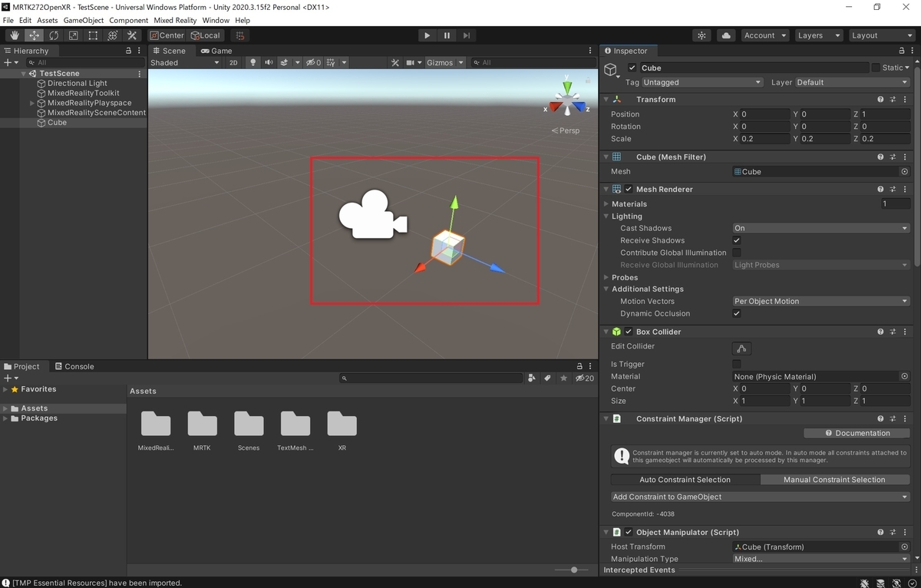The height and width of the screenshot is (588, 921).
Task: Select Manual Constraint Selection
Action: tap(834, 480)
